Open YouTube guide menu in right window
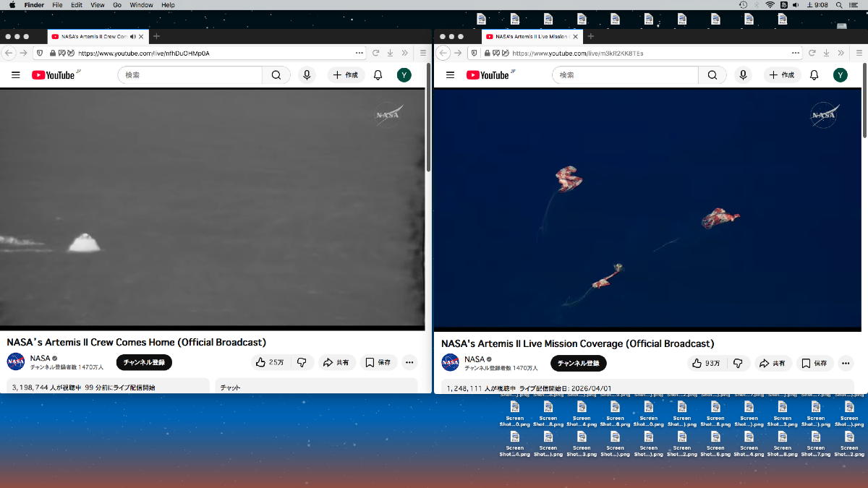 450,74
